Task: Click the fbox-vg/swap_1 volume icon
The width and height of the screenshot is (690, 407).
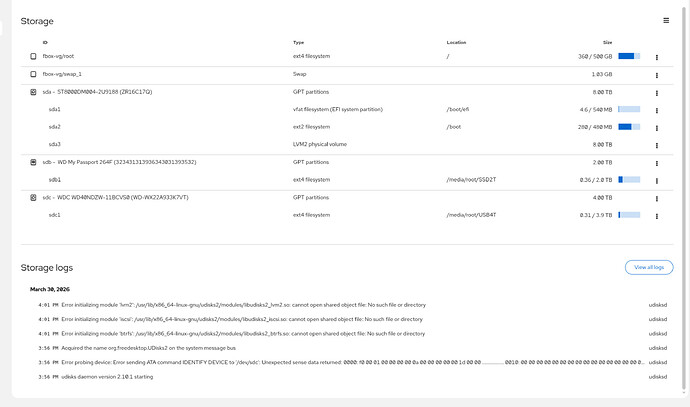Action: [33, 74]
